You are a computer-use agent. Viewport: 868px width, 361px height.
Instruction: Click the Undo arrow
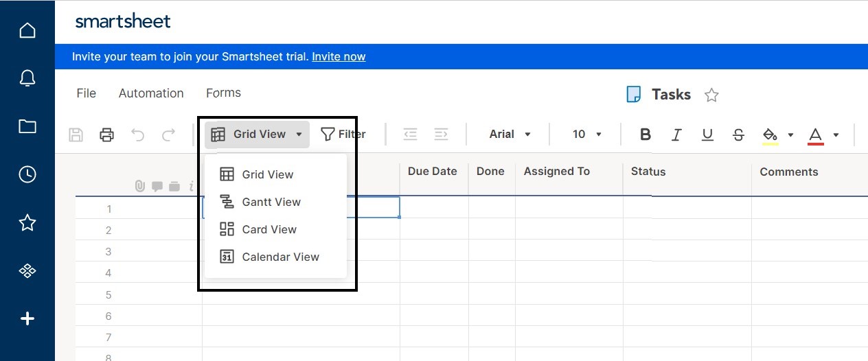138,135
